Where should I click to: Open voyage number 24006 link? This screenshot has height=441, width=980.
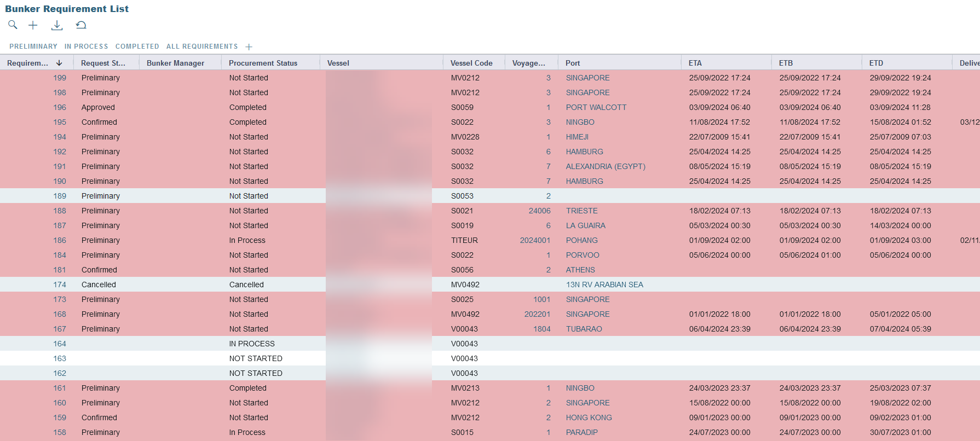(x=539, y=211)
